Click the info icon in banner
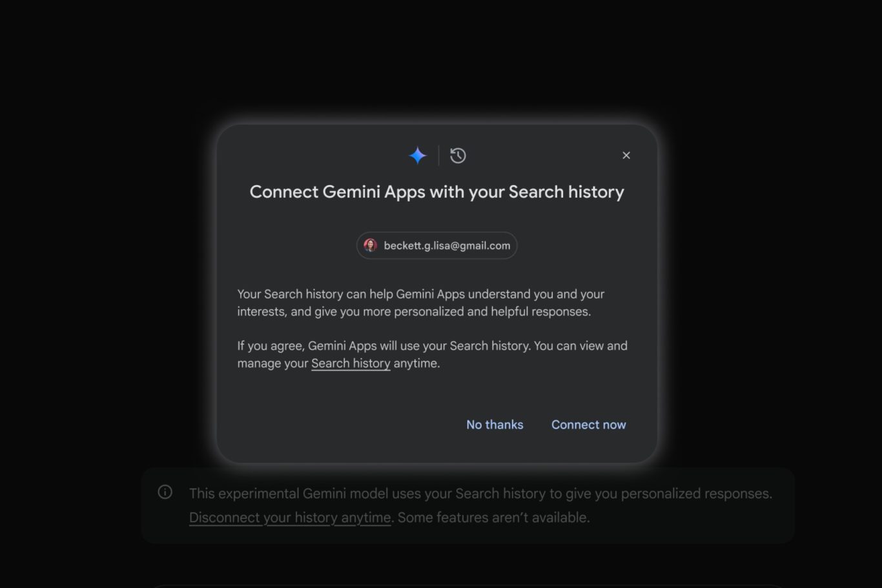882x588 pixels. pos(165,492)
